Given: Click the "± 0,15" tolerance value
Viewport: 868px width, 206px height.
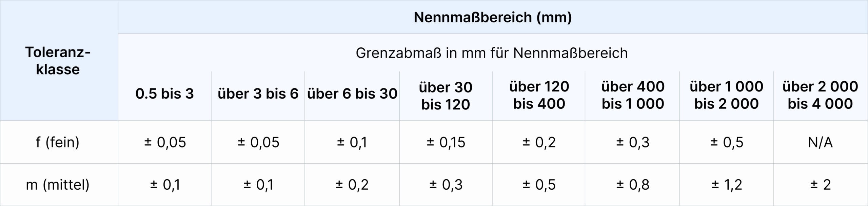Looking at the screenshot, I should click(446, 143).
